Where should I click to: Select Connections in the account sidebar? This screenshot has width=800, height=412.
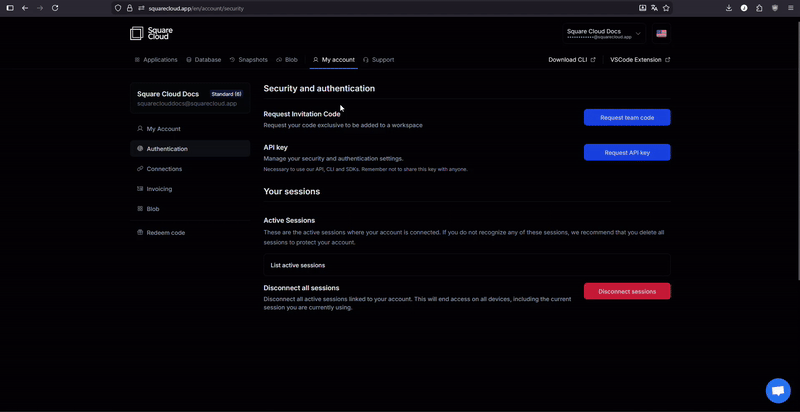[x=164, y=169]
